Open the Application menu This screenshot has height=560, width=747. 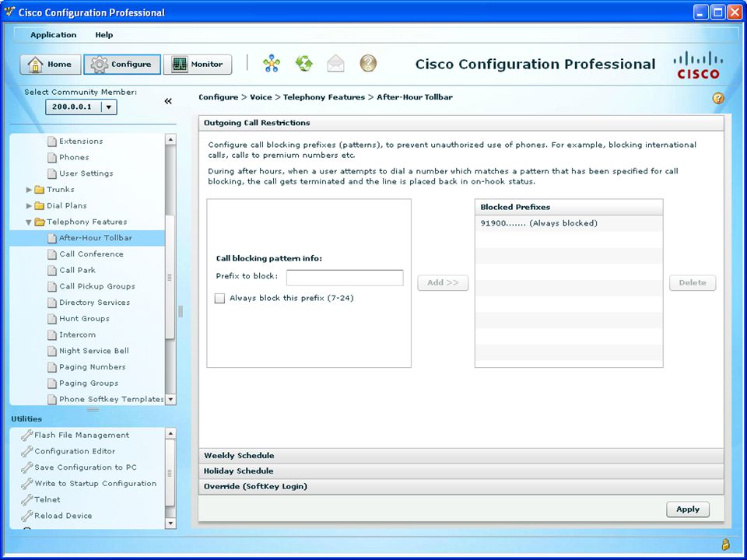(54, 35)
